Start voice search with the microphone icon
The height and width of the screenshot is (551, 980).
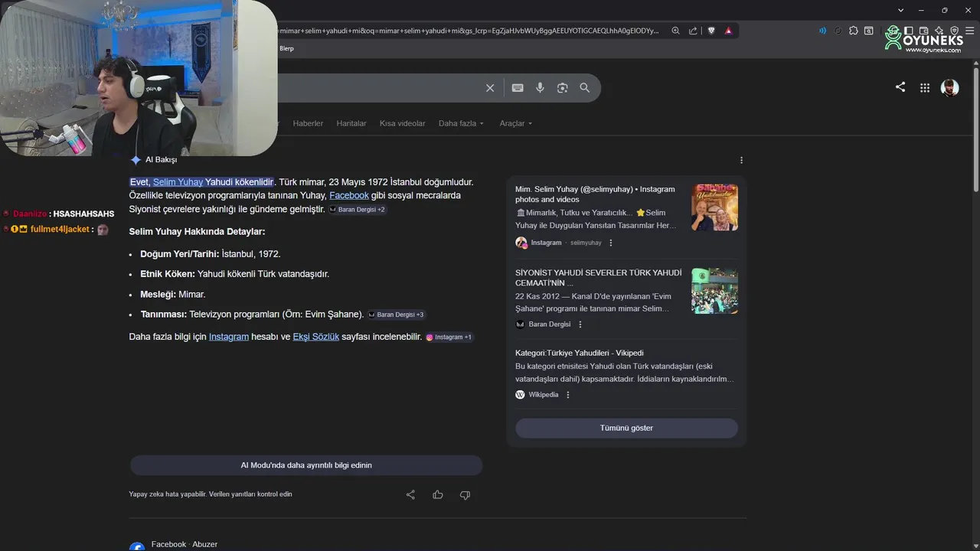[540, 88]
